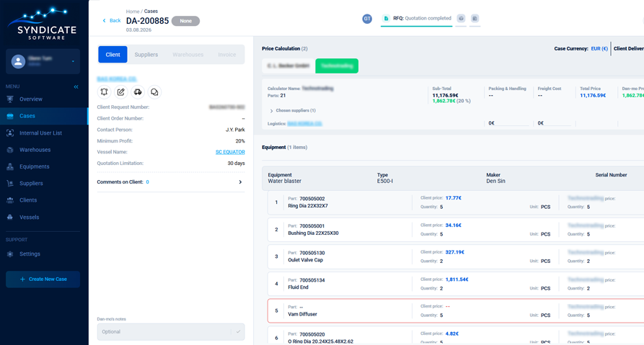Click the GT user avatar badge
The image size is (644, 345).
[367, 19]
